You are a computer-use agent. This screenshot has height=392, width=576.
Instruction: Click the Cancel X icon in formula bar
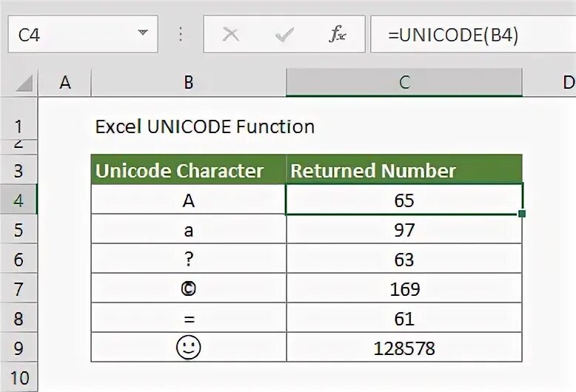coord(231,35)
